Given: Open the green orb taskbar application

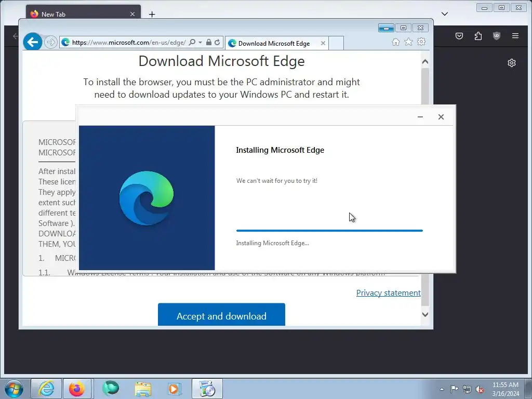Looking at the screenshot, I should pyautogui.click(x=111, y=389).
